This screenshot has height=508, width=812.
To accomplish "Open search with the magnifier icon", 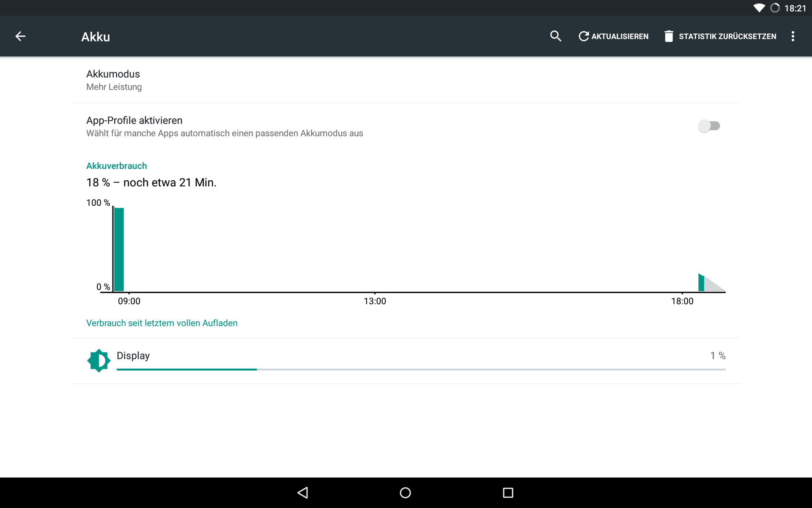I will pyautogui.click(x=556, y=36).
